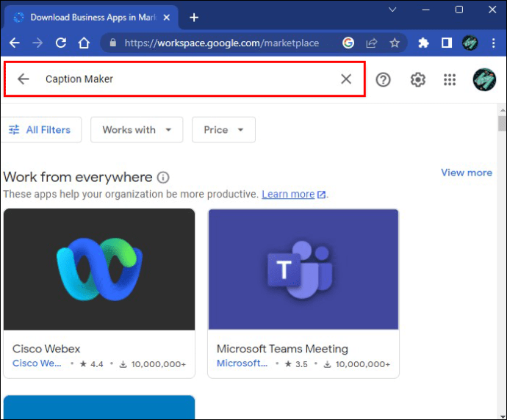Open the Marketplace settings gear
The width and height of the screenshot is (507, 420).
click(418, 79)
